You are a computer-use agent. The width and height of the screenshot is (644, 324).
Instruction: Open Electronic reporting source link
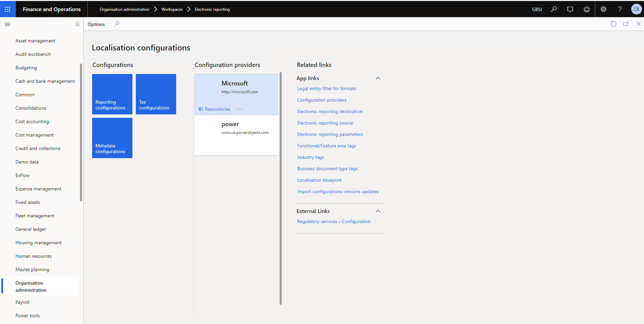[x=325, y=123]
